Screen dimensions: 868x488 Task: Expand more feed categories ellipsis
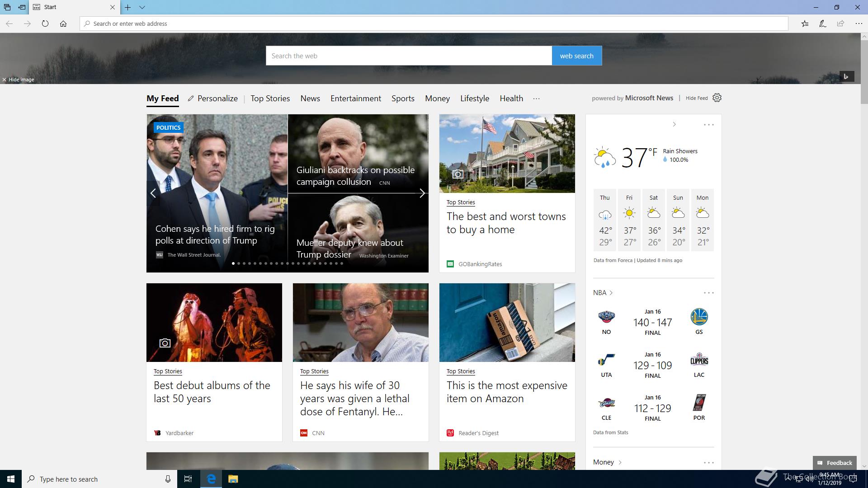click(536, 99)
